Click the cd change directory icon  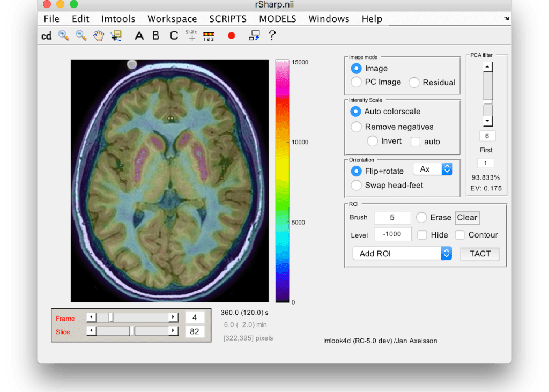point(47,36)
